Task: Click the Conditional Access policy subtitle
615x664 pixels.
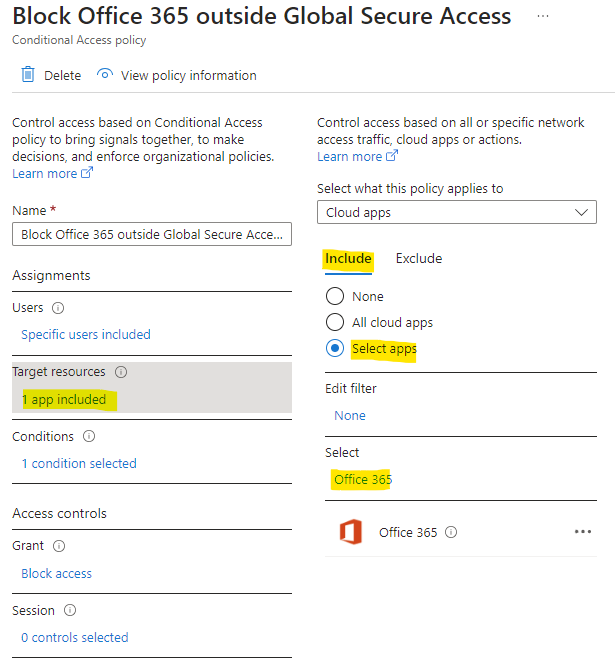Action: pyautogui.click(x=79, y=40)
